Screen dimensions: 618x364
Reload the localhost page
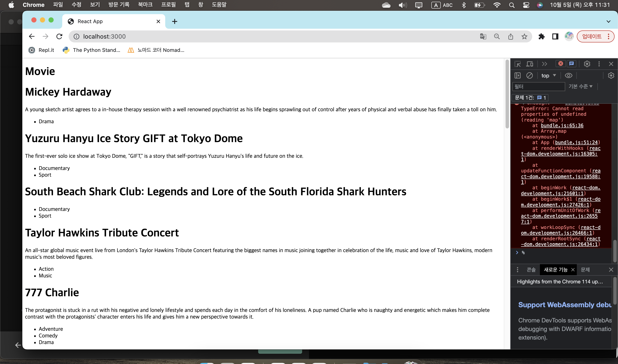click(x=59, y=36)
